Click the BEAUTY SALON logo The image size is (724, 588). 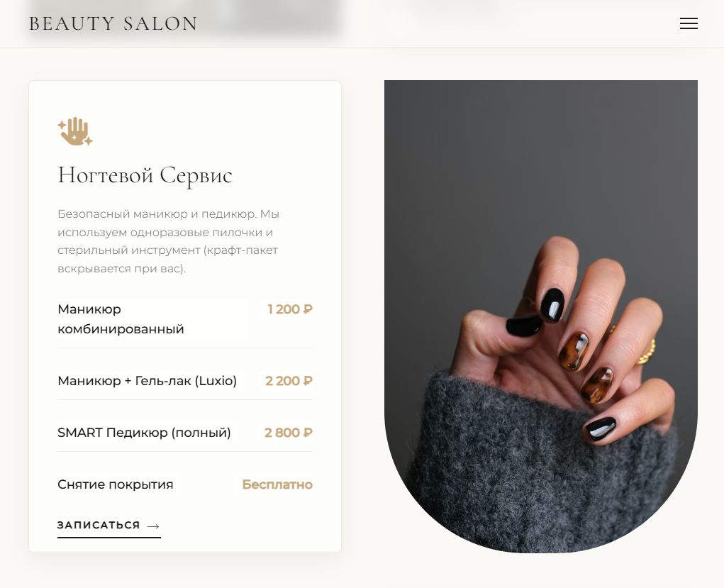113,23
